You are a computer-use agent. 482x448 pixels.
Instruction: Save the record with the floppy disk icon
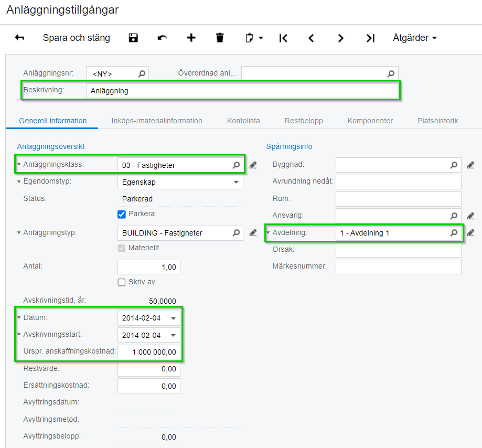click(133, 38)
